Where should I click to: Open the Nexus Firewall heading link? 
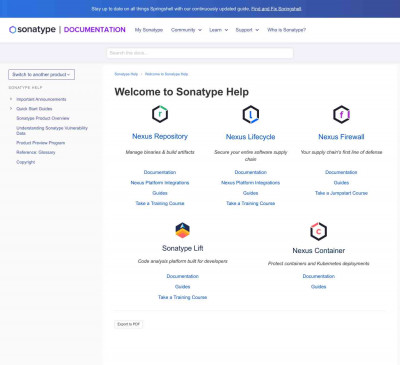[x=341, y=137]
